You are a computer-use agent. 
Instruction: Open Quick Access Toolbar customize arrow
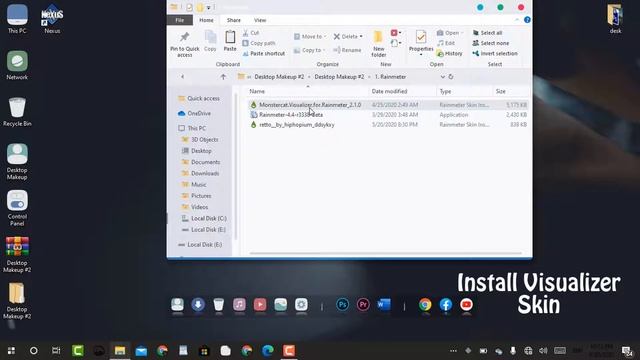209,7
